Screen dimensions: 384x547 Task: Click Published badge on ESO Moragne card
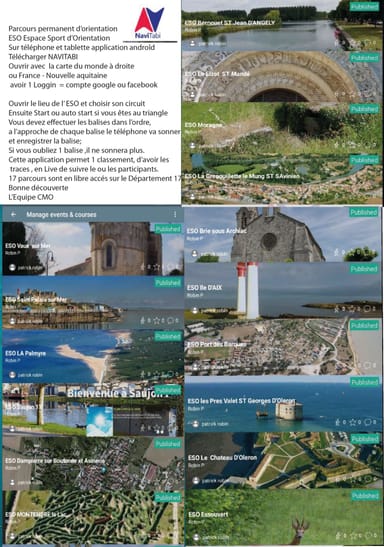[x=364, y=109]
